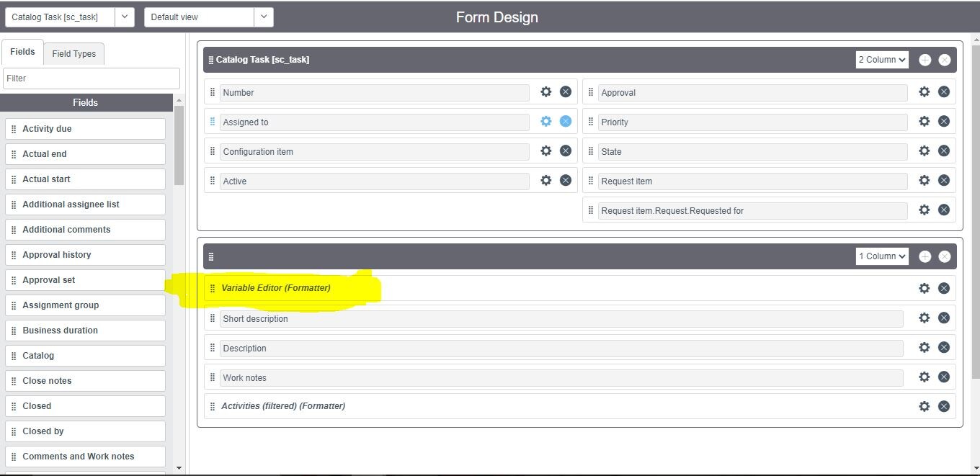The height and width of the screenshot is (476, 980).
Task: Select the Actual start field item
Action: pyautogui.click(x=86, y=179)
